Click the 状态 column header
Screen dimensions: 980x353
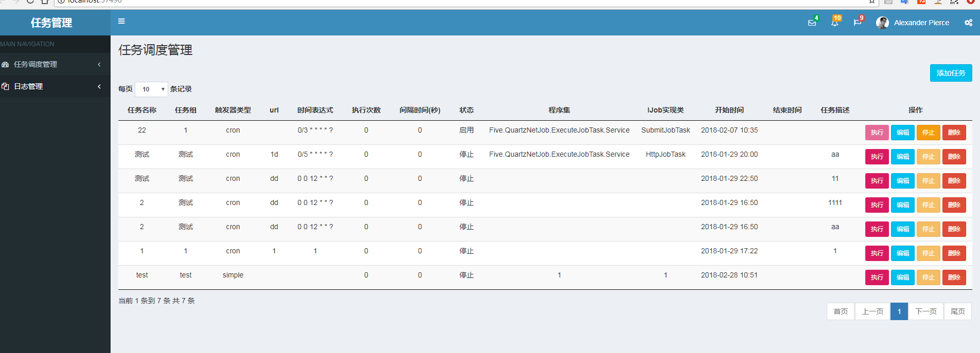click(x=467, y=110)
